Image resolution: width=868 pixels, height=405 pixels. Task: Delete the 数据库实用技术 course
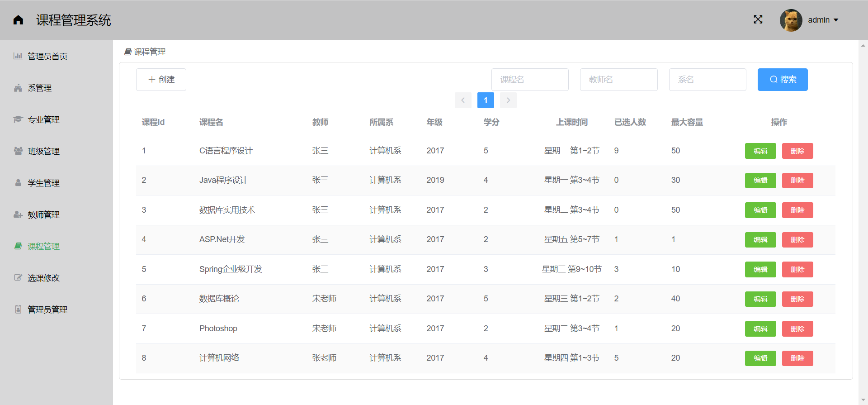[x=797, y=210]
